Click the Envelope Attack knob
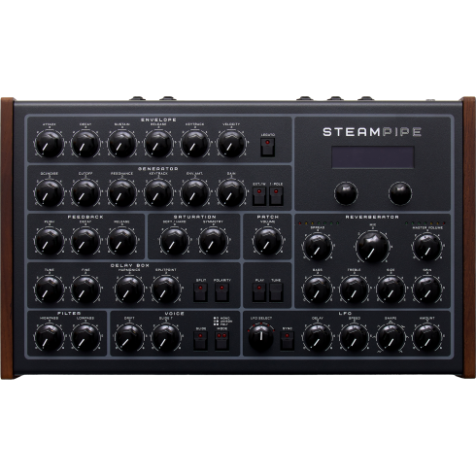This screenshot has width=476, height=476. (50, 144)
